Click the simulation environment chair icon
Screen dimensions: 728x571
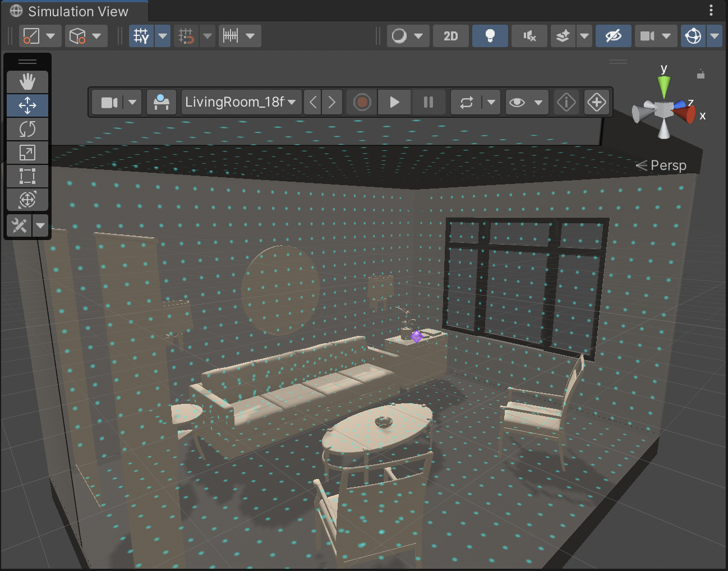tap(162, 102)
